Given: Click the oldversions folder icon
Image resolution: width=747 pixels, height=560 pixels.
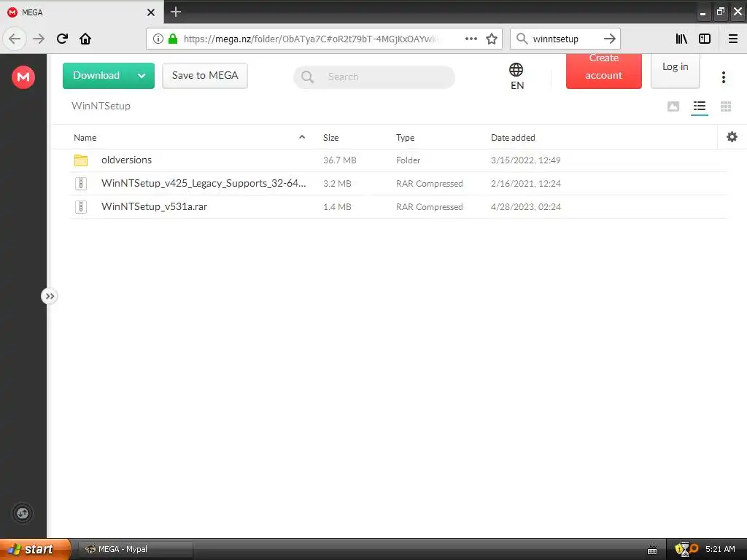Looking at the screenshot, I should click(81, 160).
